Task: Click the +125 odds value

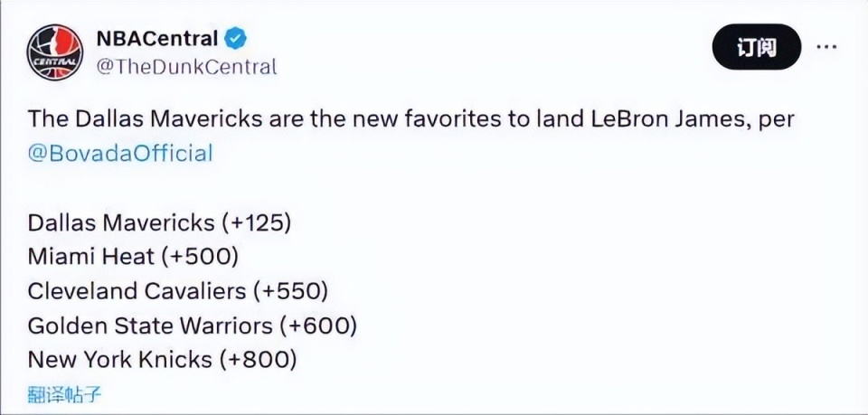Action: (x=257, y=223)
